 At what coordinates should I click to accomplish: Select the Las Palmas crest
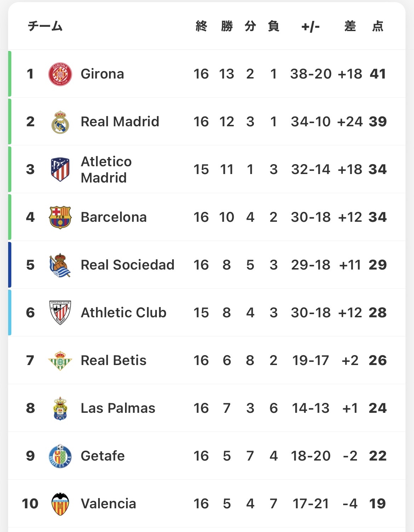(x=60, y=408)
